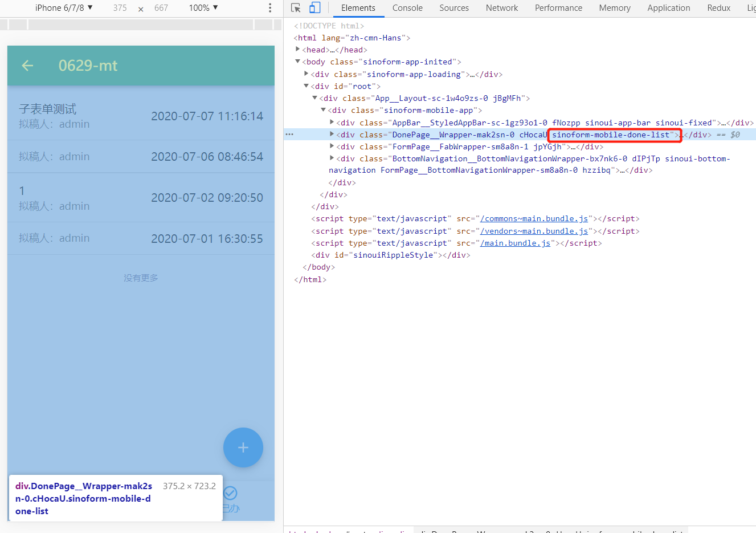This screenshot has width=756, height=533.
Task: Open the 100% zoom dropdown
Action: tap(203, 8)
